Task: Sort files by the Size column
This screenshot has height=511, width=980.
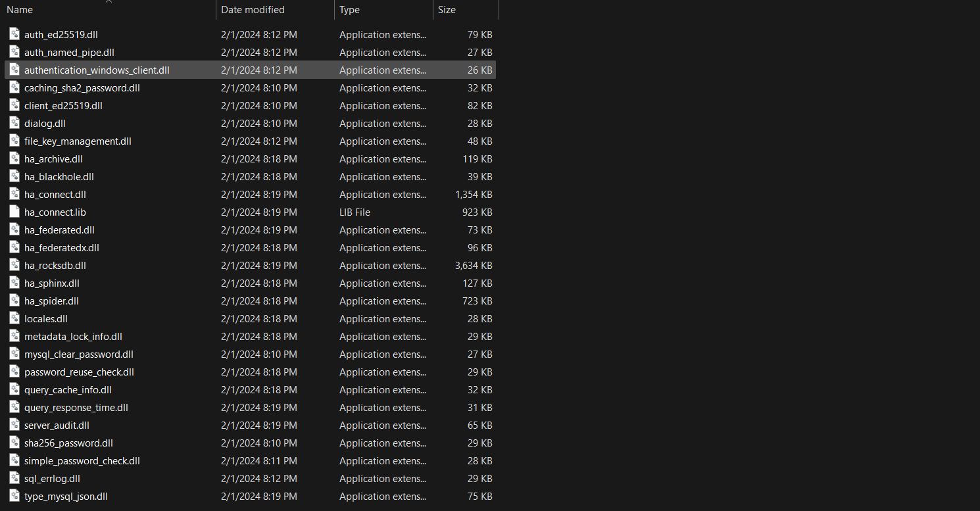Action: (x=447, y=10)
